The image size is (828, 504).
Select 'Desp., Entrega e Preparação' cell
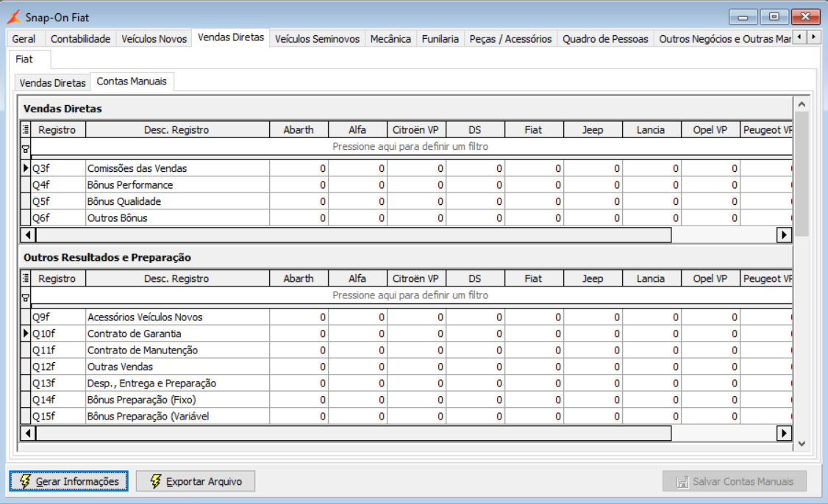click(177, 384)
